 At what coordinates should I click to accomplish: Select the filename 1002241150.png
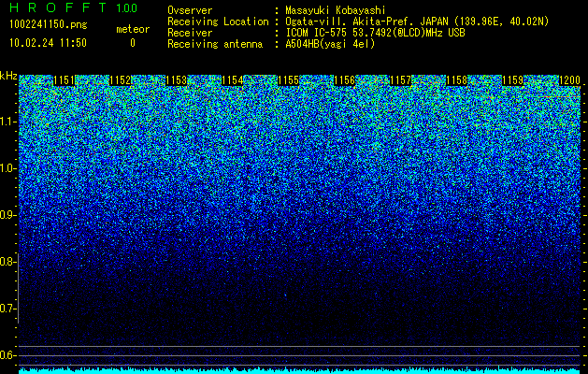(x=49, y=24)
